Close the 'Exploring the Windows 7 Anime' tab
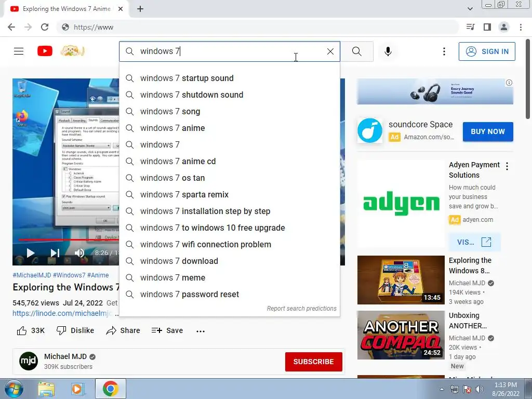The height and width of the screenshot is (399, 532). click(121, 9)
